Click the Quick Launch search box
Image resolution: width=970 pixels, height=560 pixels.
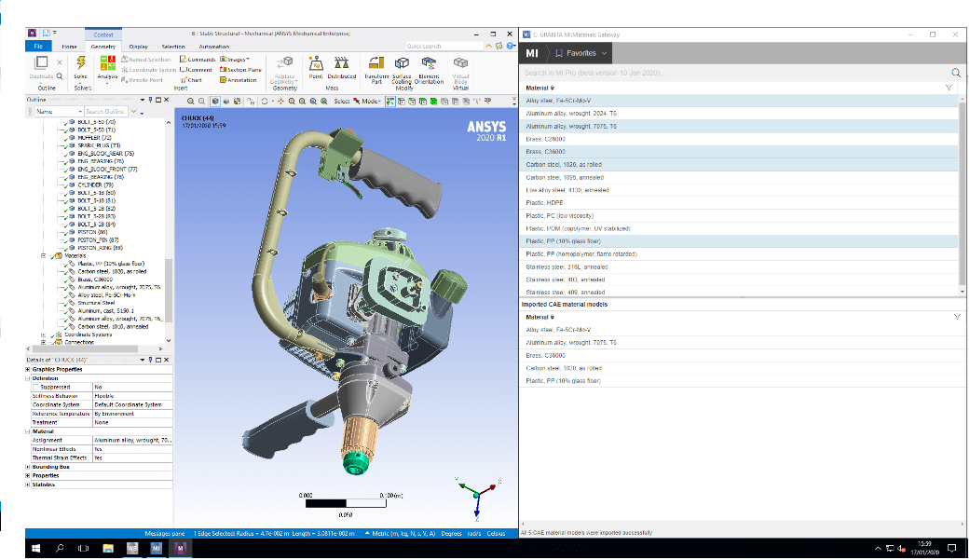pyautogui.click(x=444, y=46)
